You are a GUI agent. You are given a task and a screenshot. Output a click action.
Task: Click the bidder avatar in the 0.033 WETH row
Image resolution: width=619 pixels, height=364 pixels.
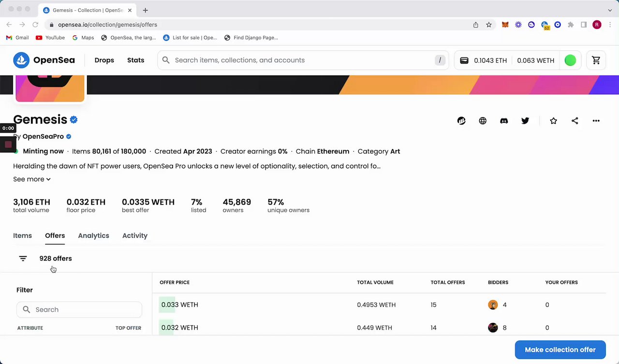click(x=493, y=305)
